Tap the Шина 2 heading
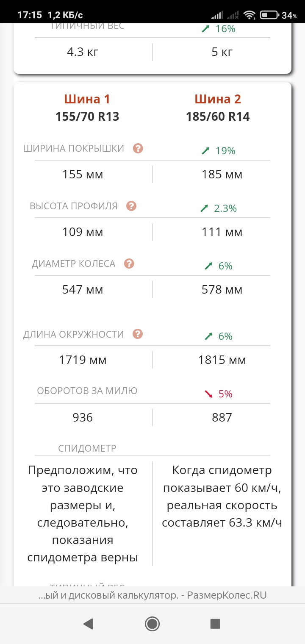Viewport: 305px width, 644px height. coord(218,99)
